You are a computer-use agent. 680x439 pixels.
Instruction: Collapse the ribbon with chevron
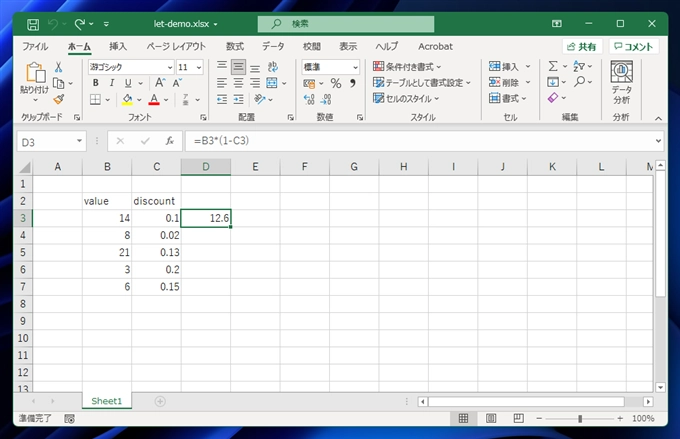(x=658, y=118)
